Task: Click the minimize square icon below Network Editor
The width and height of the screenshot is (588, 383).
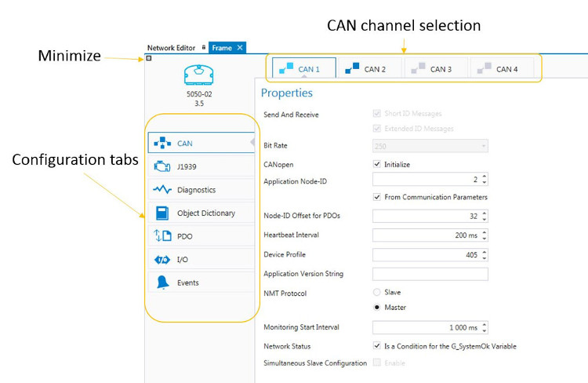Action: pyautogui.click(x=149, y=58)
